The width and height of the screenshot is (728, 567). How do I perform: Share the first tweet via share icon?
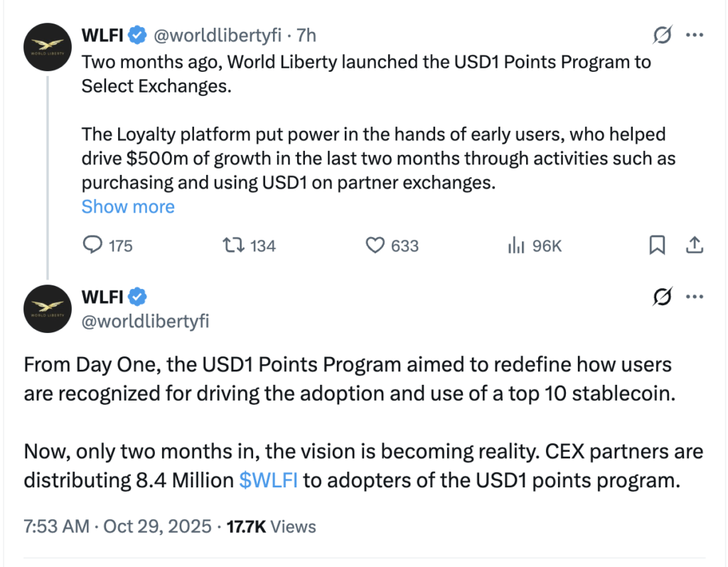coord(694,245)
